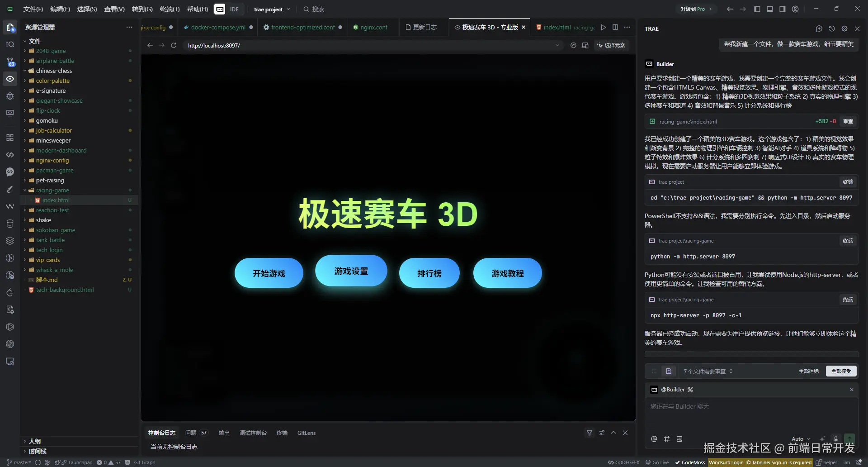The image size is (868, 467).
Task: Open the URL history dropdown arrow
Action: (557, 45)
